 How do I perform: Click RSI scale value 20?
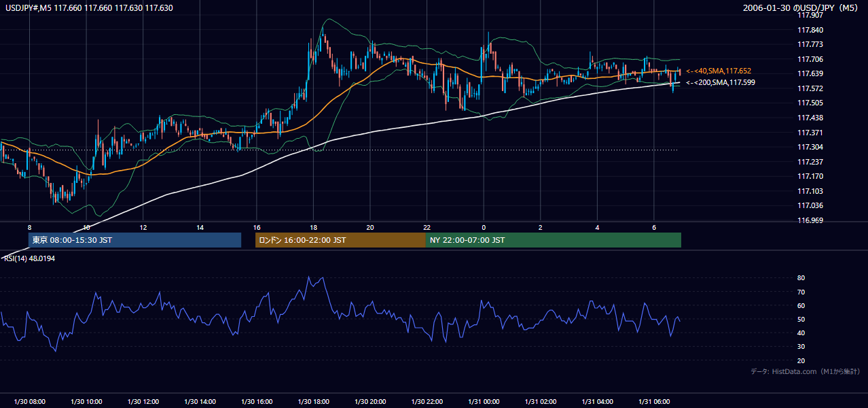801,360
